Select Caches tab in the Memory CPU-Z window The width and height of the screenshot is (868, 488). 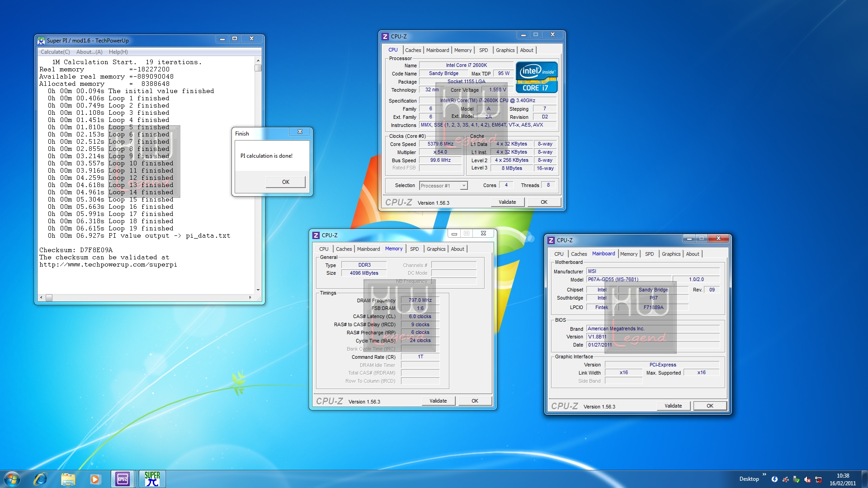click(x=344, y=249)
